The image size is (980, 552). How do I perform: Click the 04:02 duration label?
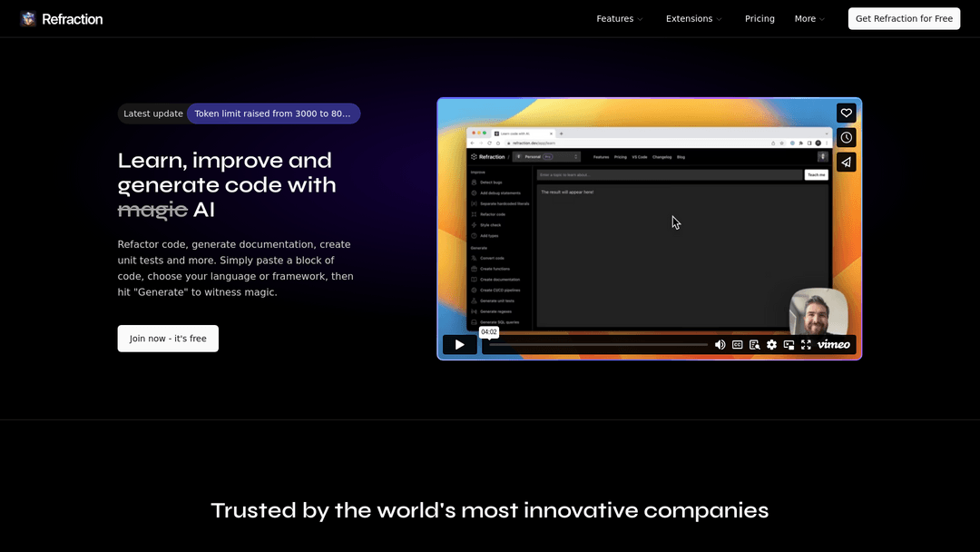tap(489, 332)
